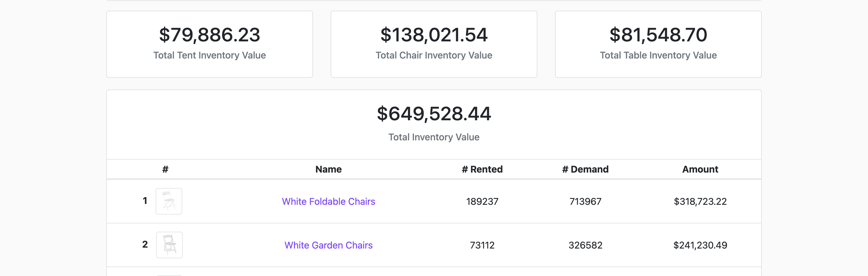The image size is (868, 276).
Task: Click the # Rented column header
Action: [x=482, y=169]
